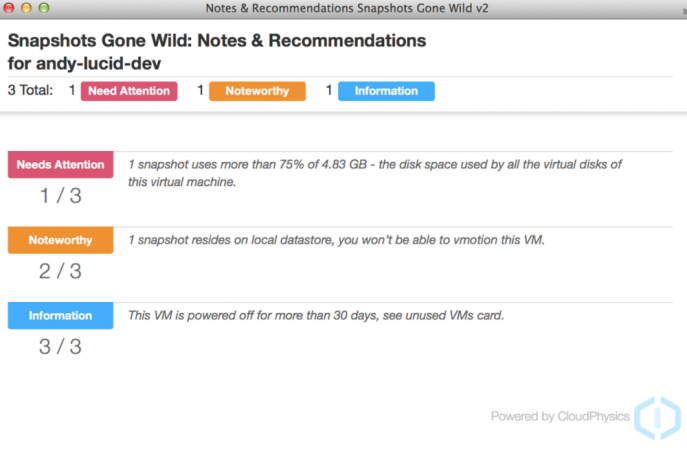Click the local datastore vmotion note
This screenshot has height=453, width=687.
coord(336,240)
